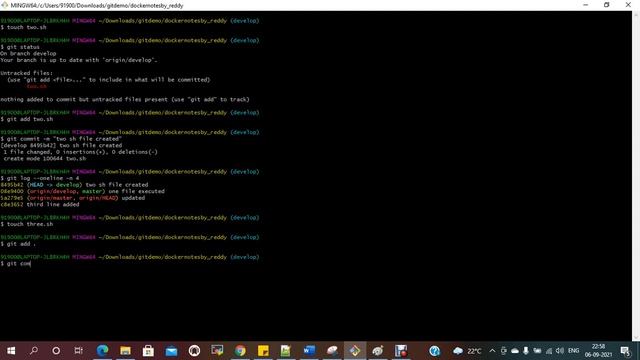Open the Windows Start menu
640x360 pixels.
click(x=11, y=351)
